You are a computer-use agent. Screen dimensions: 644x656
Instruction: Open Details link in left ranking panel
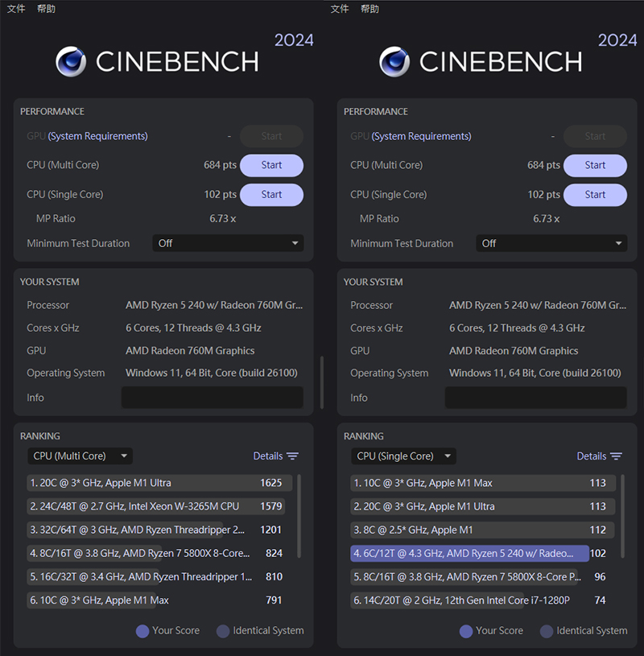click(x=268, y=456)
